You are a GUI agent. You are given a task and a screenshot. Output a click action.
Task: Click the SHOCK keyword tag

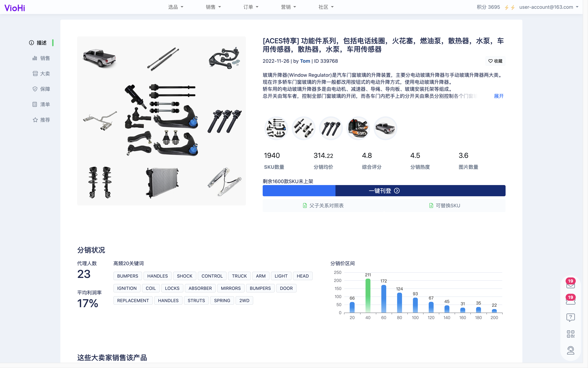[x=184, y=276]
